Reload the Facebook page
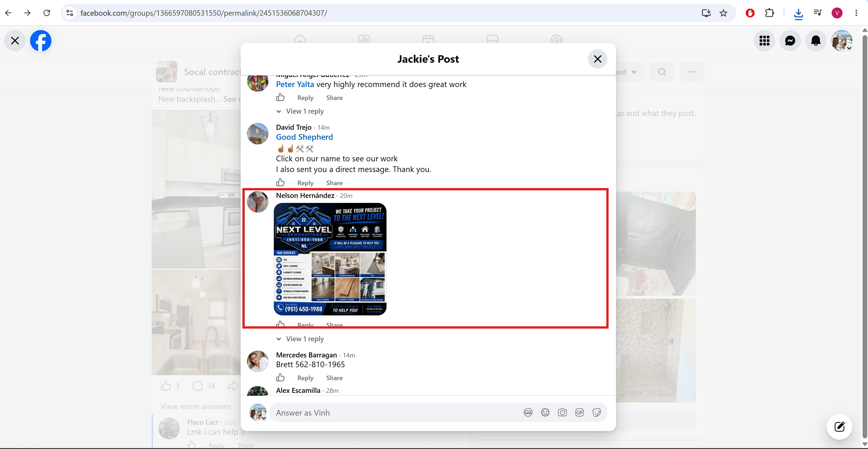Image resolution: width=868 pixels, height=449 pixels. [47, 13]
